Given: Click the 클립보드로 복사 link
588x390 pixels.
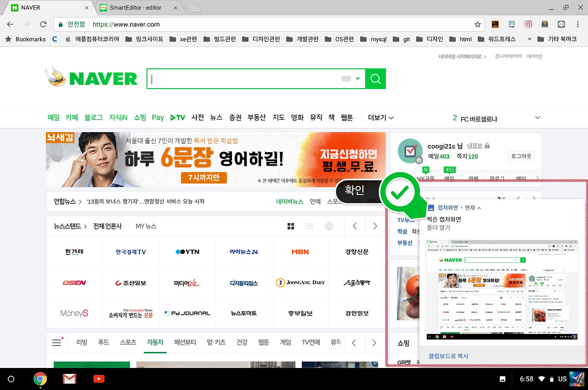Looking at the screenshot, I should (x=448, y=356).
